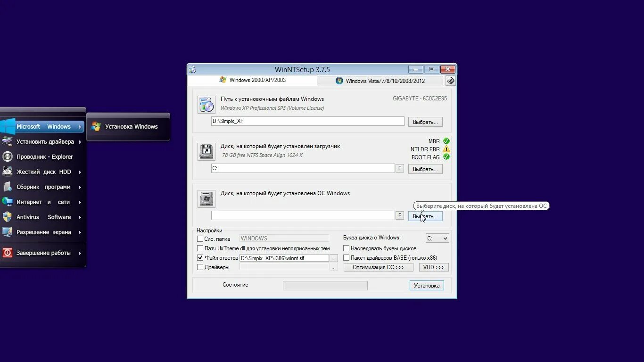The image size is (644, 362).
Task: Click the Разрешение экрана monitor icon
Action: click(x=7, y=232)
